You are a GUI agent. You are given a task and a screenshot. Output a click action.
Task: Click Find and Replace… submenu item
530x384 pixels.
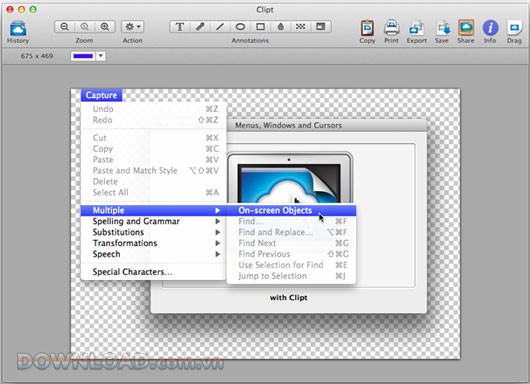point(291,232)
